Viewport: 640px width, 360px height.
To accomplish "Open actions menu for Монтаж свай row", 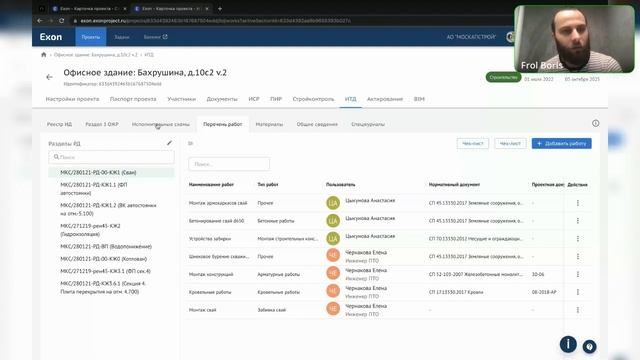I will pos(578,310).
